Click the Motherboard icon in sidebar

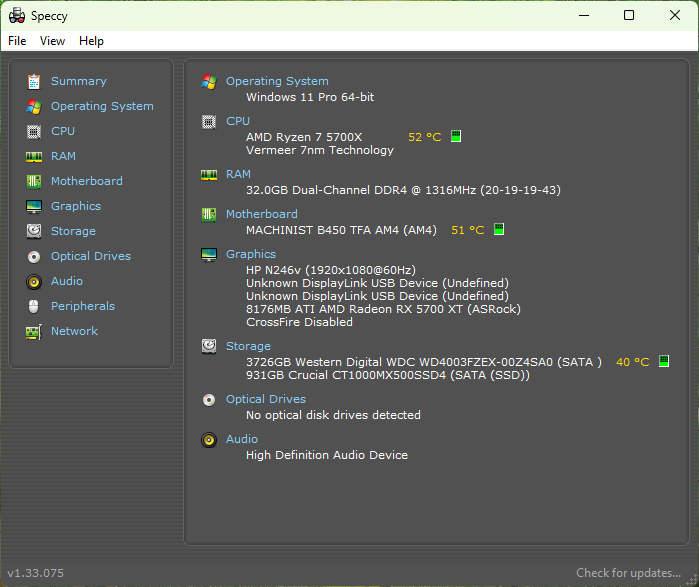(x=34, y=181)
